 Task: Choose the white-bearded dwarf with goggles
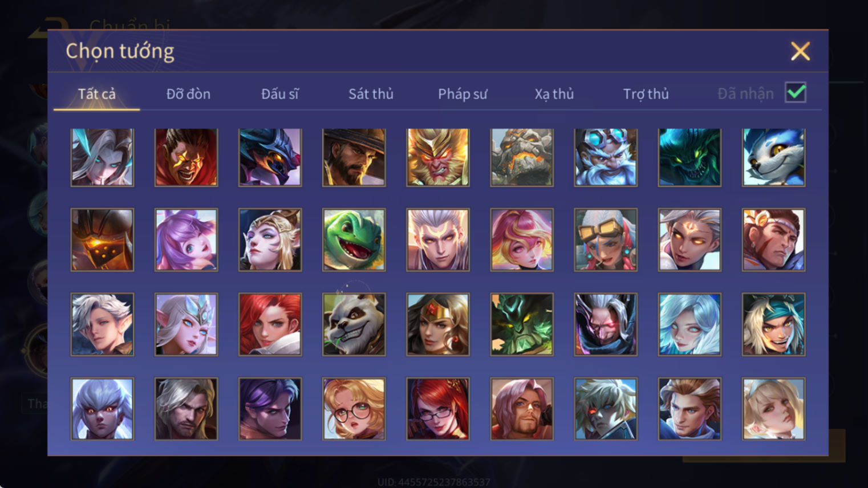(605, 157)
